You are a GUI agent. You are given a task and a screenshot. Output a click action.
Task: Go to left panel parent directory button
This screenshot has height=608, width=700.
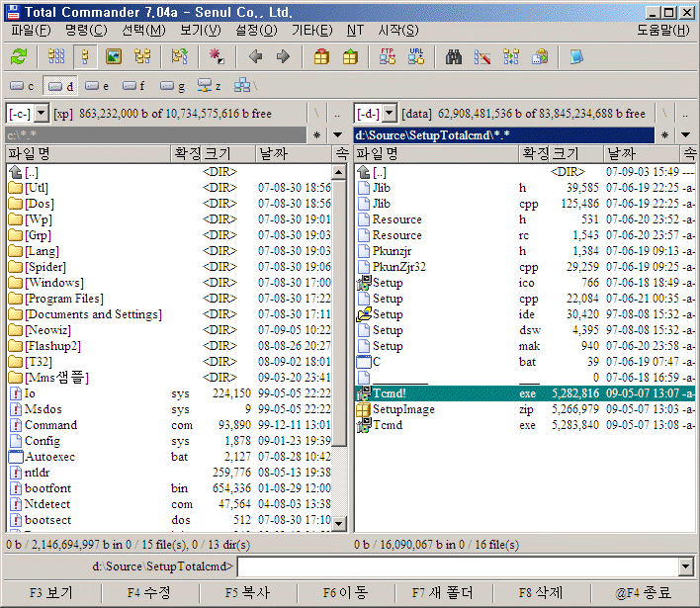tap(337, 114)
